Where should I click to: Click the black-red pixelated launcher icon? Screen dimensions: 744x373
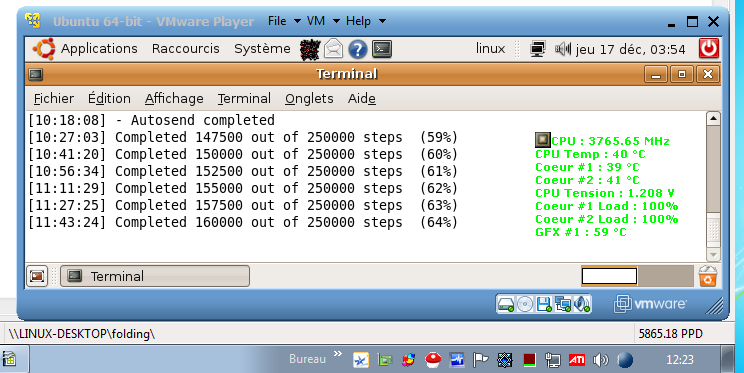pyautogui.click(x=310, y=49)
